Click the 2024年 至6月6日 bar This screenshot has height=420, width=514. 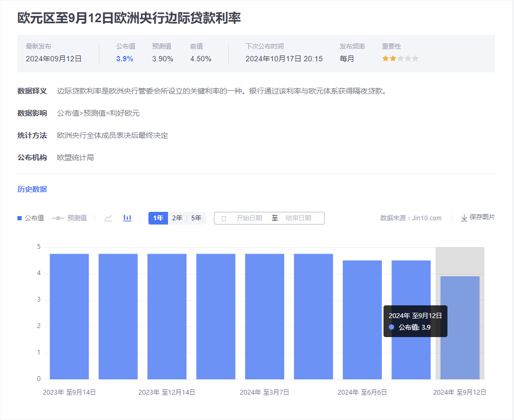coord(362,320)
